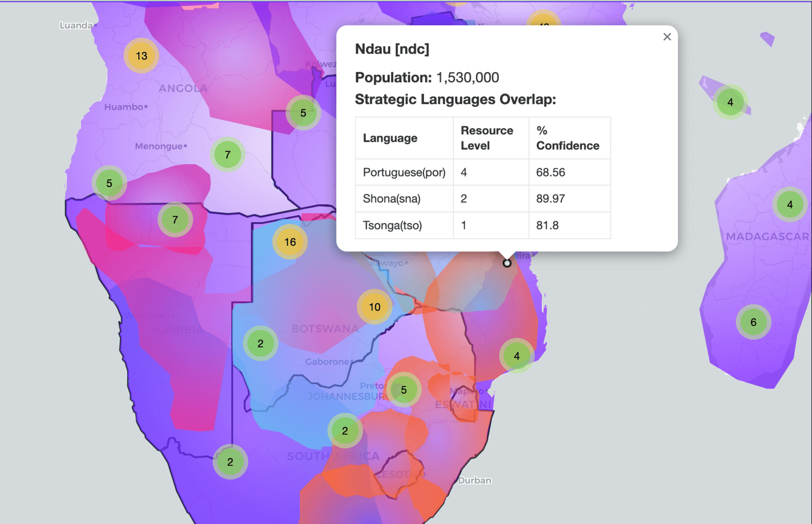
Task: Click the yellow cluster marker labeled 10
Action: click(x=374, y=307)
